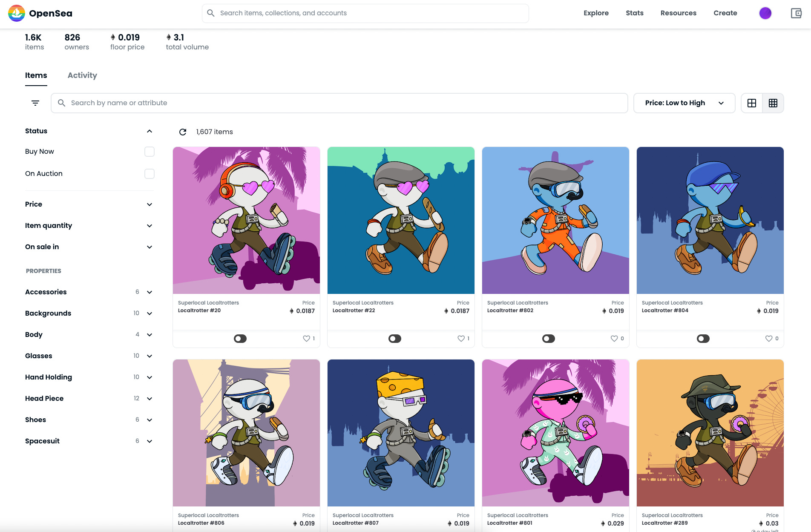Focus the top search items input field
811x532 pixels.
point(365,13)
